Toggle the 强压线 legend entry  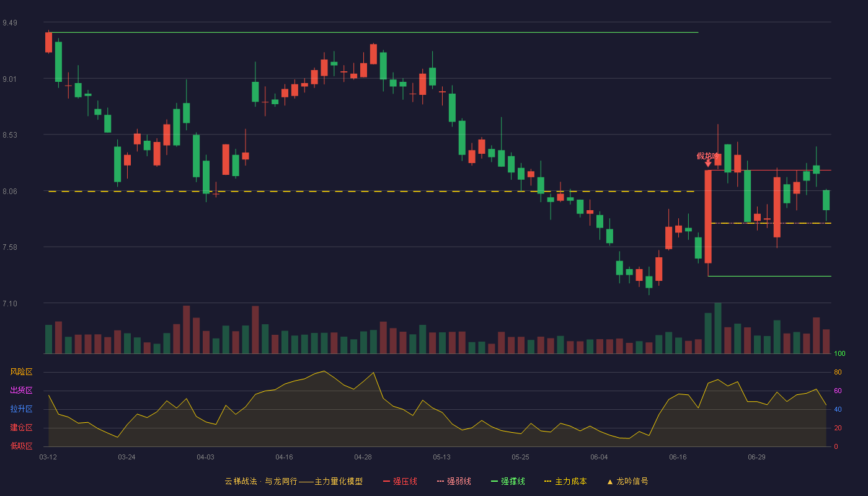point(400,481)
